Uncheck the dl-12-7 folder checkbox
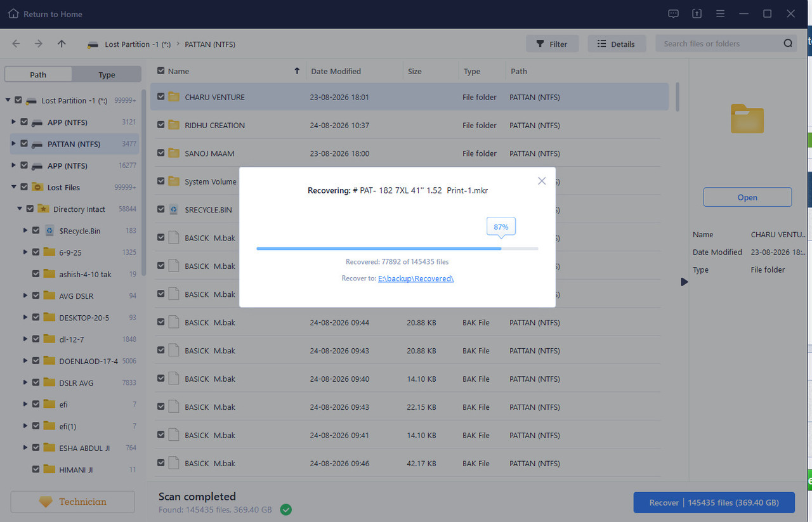Image resolution: width=812 pixels, height=522 pixels. coord(36,339)
